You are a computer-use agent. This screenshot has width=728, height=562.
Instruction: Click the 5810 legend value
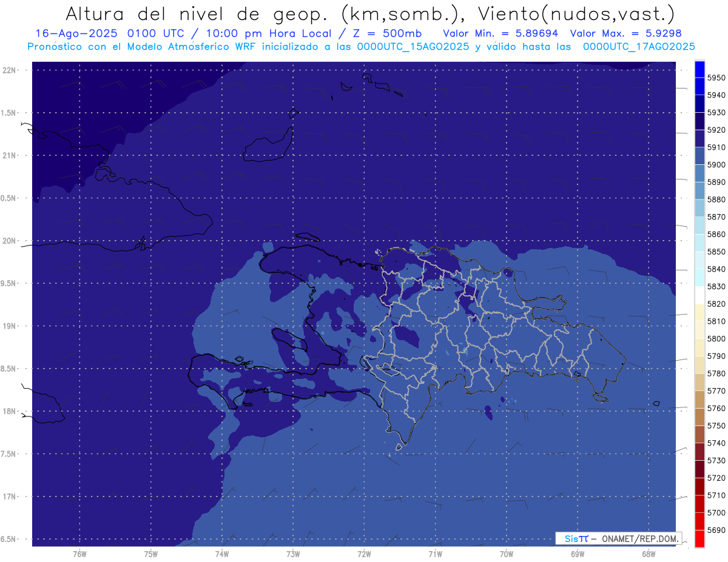tap(716, 321)
